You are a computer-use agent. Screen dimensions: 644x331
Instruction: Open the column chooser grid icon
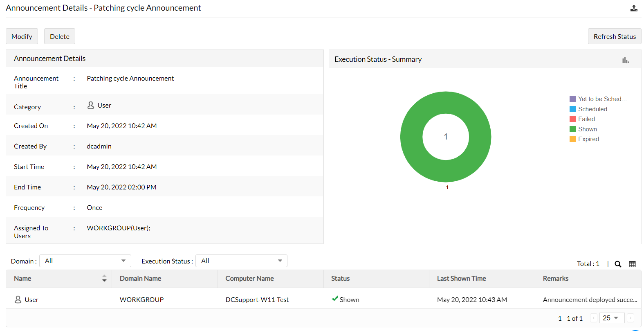(632, 264)
